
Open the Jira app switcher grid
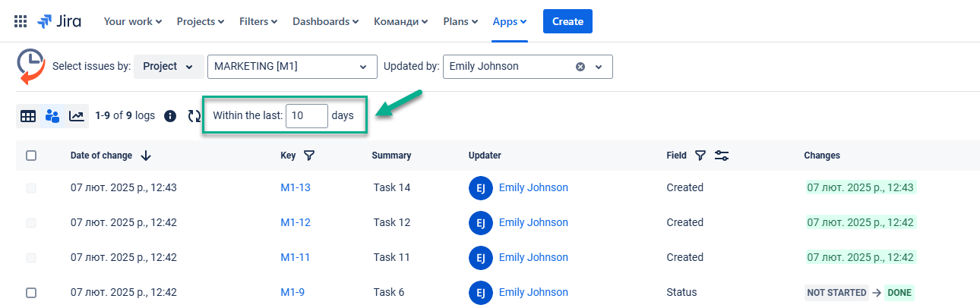21,21
